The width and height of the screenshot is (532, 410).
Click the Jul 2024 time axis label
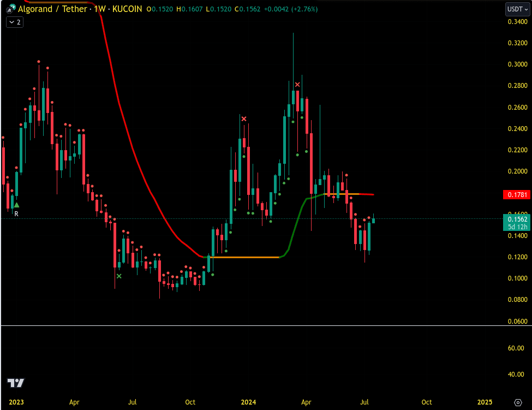(x=364, y=402)
